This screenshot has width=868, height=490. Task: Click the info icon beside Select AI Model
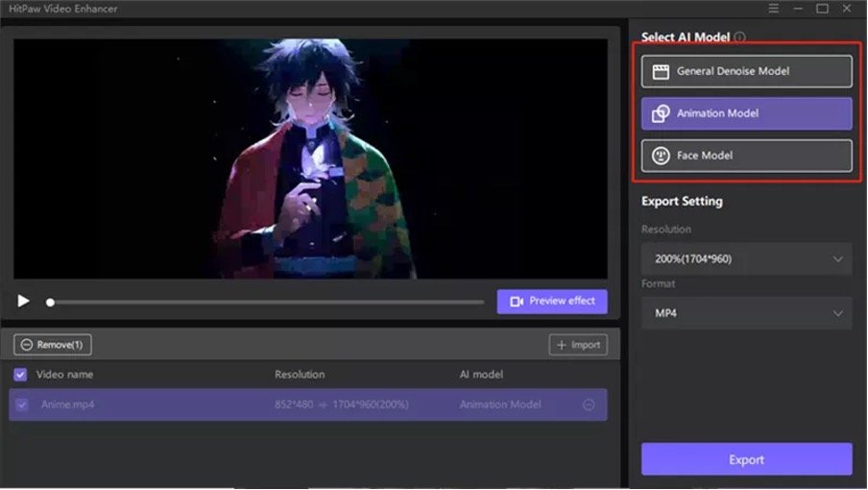(739, 37)
